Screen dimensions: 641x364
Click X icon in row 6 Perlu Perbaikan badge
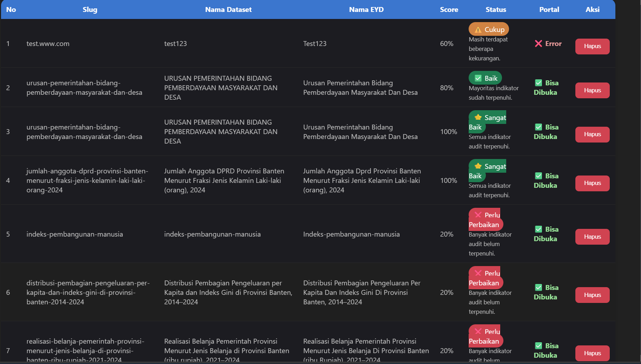[478, 273]
